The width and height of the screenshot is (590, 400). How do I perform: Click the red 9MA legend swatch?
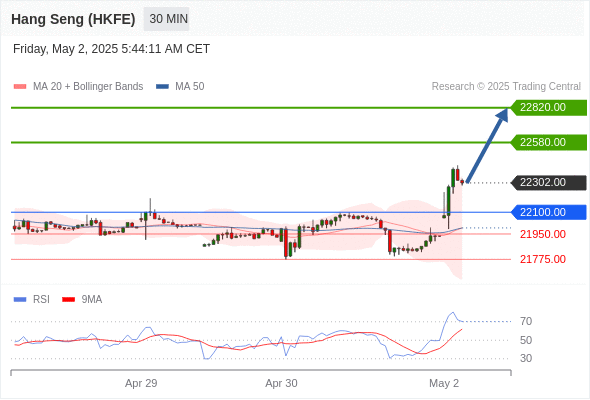(68, 300)
